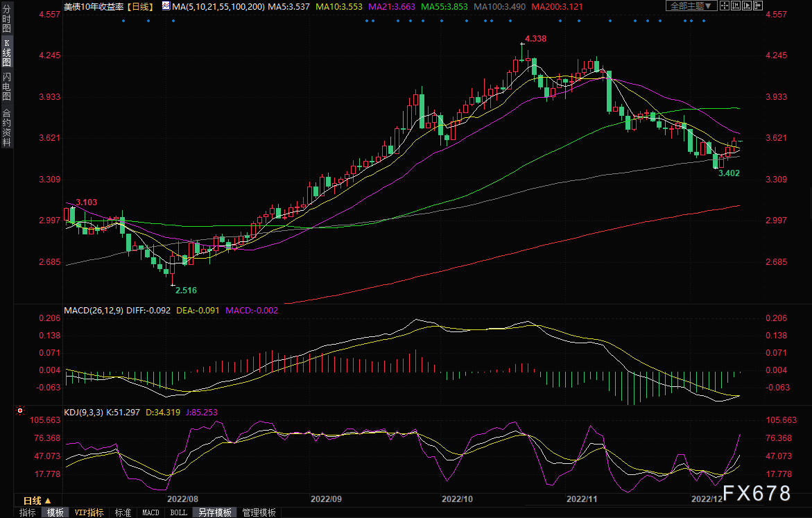Switch to 分时图 view

click(7, 19)
